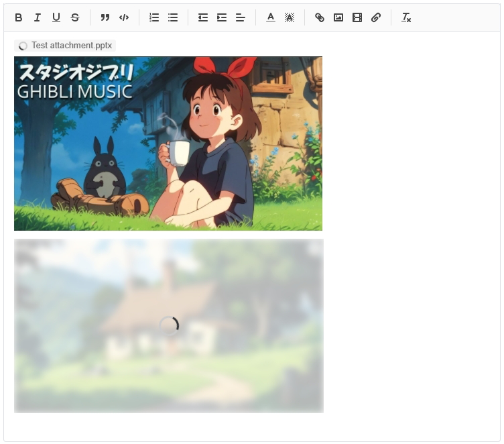Click the Test attachment.pptx file chip

pyautogui.click(x=65, y=46)
